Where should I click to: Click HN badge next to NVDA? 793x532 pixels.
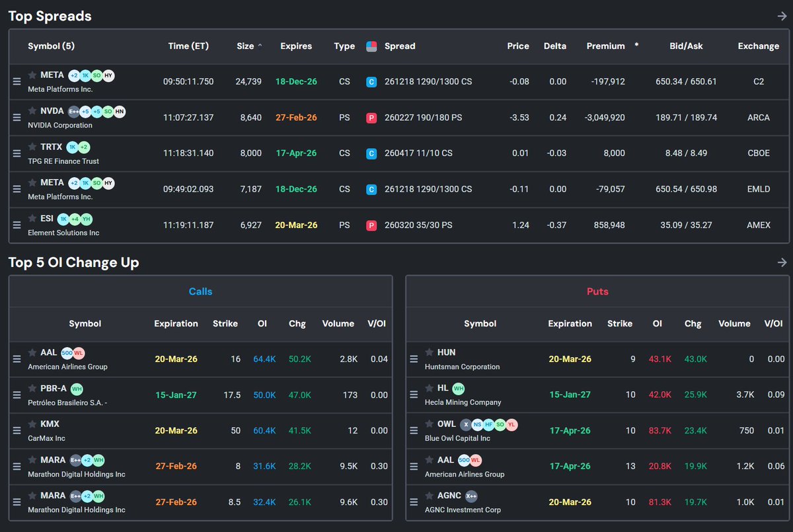click(x=119, y=111)
